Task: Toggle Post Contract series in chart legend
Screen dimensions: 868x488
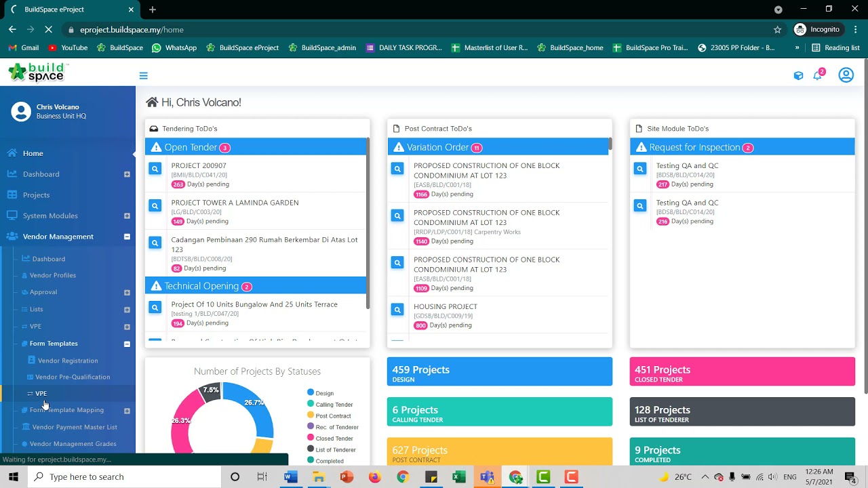Action: (x=329, y=415)
